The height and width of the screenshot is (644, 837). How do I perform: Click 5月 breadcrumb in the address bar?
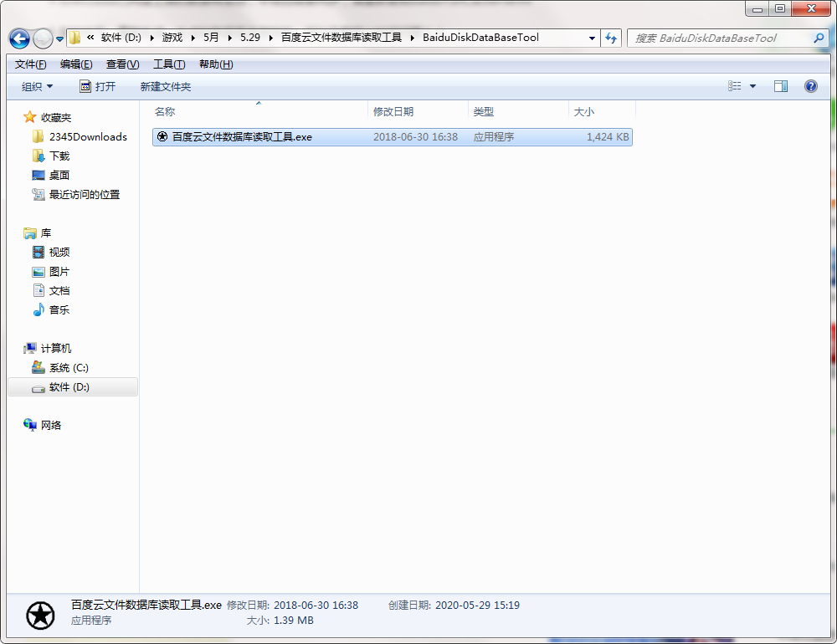click(x=211, y=38)
